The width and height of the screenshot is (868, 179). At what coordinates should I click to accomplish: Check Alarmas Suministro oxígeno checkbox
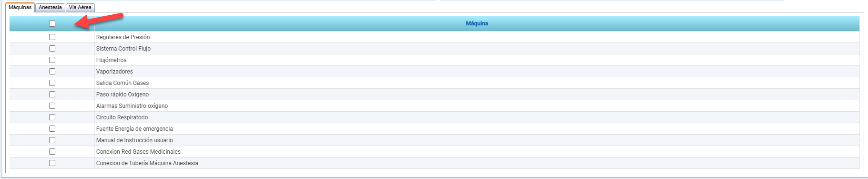pos(52,105)
